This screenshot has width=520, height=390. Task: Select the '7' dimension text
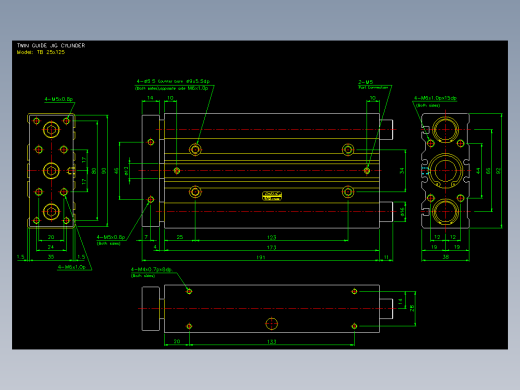[x=146, y=237]
